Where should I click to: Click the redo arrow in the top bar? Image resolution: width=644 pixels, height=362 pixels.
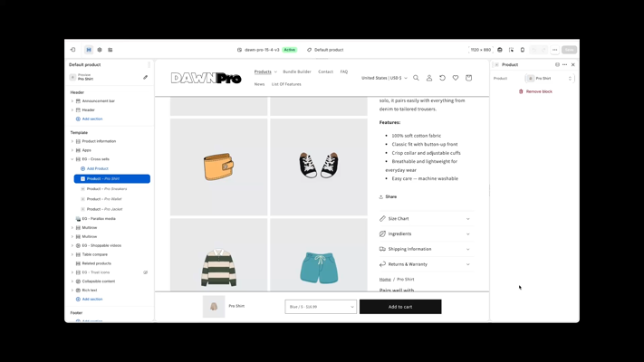click(543, 50)
